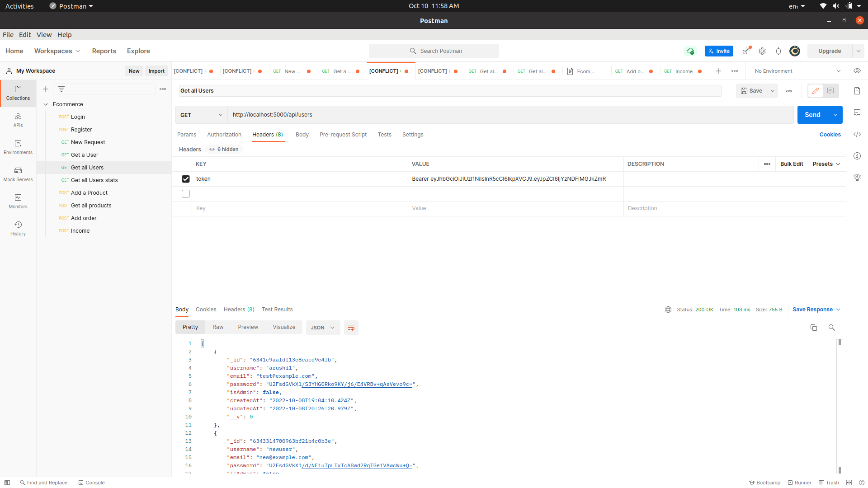Open the Monitors sidebar section
Screen dimensions: 868x488
(x=18, y=202)
